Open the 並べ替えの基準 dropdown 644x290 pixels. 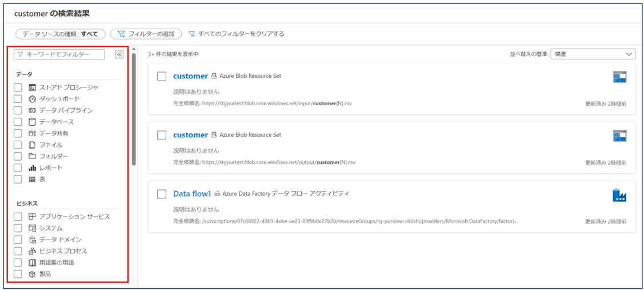tap(593, 54)
